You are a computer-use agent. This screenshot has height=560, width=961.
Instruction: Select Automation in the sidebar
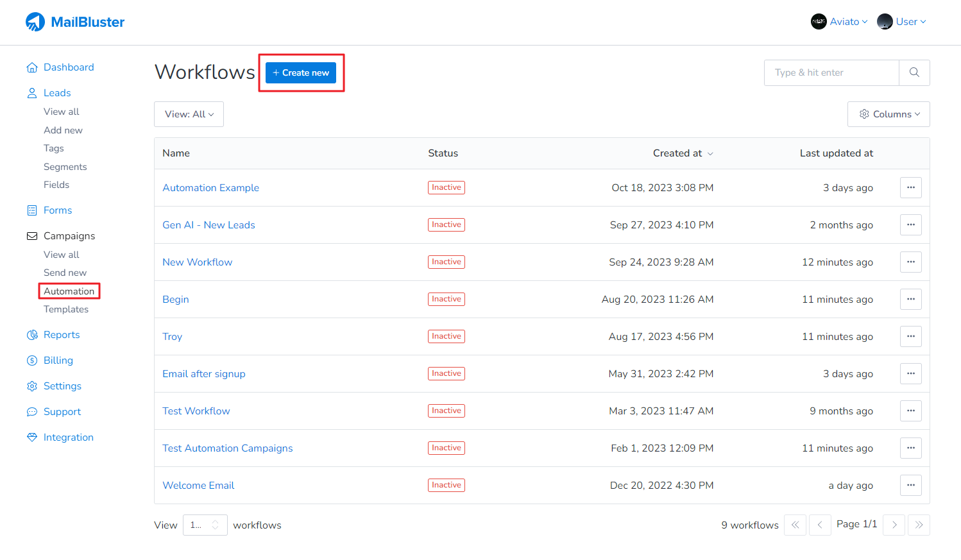69,291
